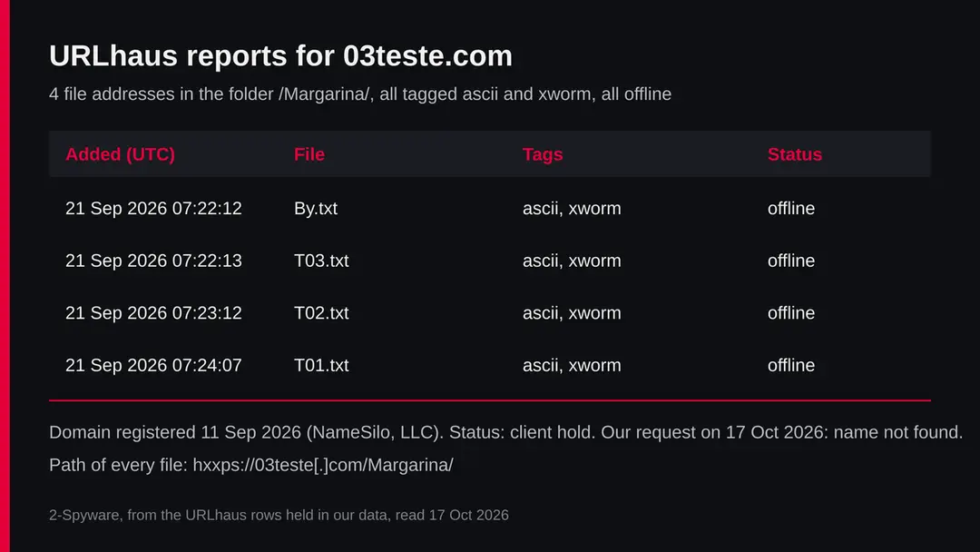Select the T02.txt file entry

[321, 312]
